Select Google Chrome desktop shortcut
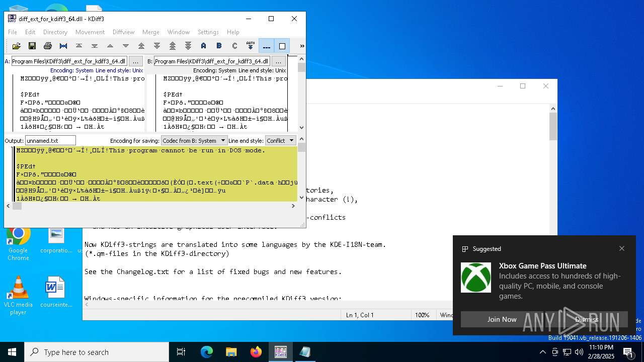 click(18, 243)
